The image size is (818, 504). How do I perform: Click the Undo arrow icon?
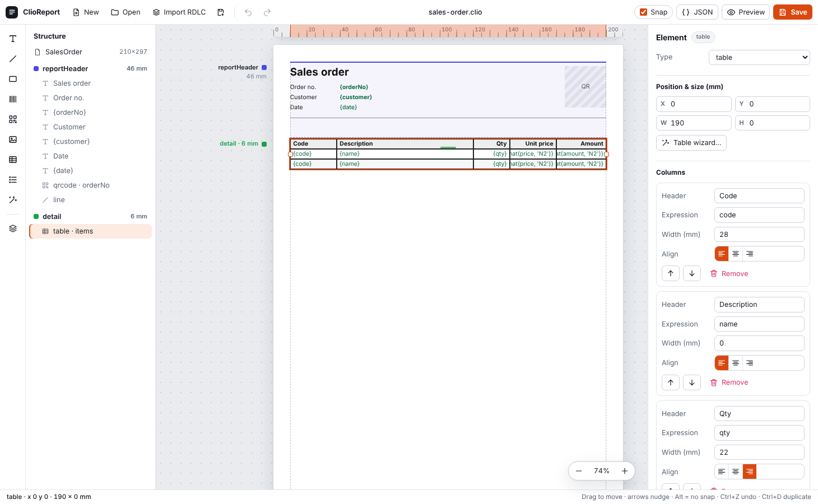click(248, 12)
